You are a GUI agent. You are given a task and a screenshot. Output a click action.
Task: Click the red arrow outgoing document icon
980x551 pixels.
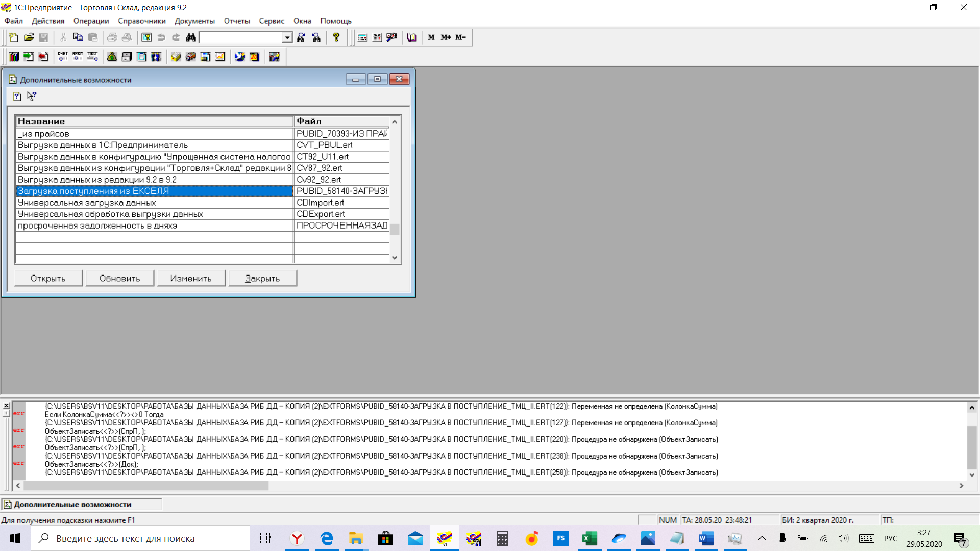pyautogui.click(x=43, y=57)
